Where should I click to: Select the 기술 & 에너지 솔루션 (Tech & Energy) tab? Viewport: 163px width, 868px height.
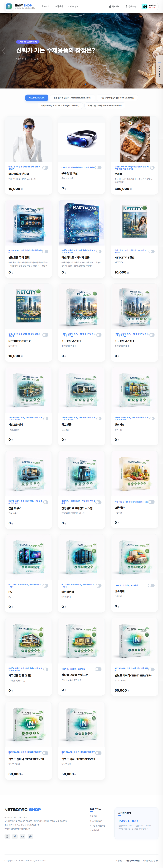click(117, 98)
